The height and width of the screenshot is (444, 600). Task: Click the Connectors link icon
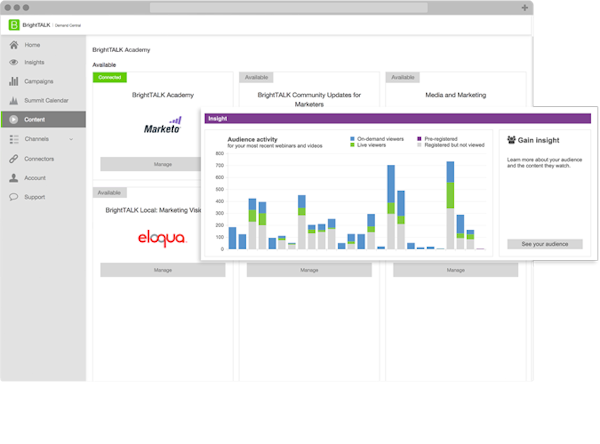point(14,158)
